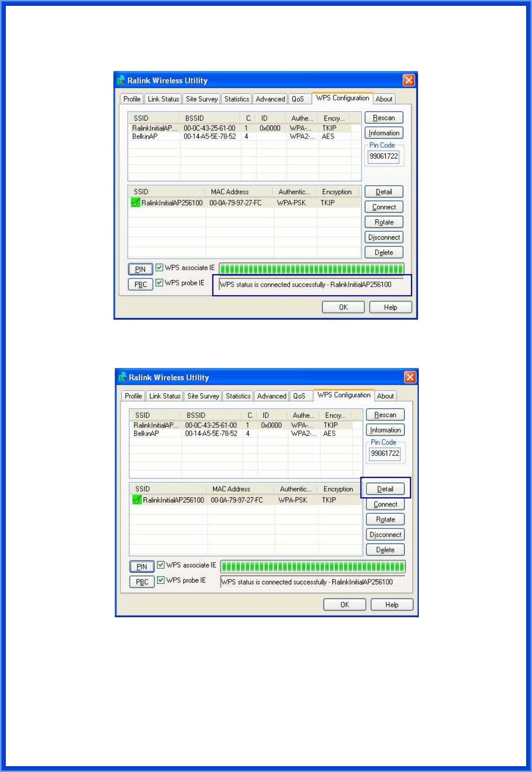
Task: Click WPS status message field in lower window
Action: point(313,582)
